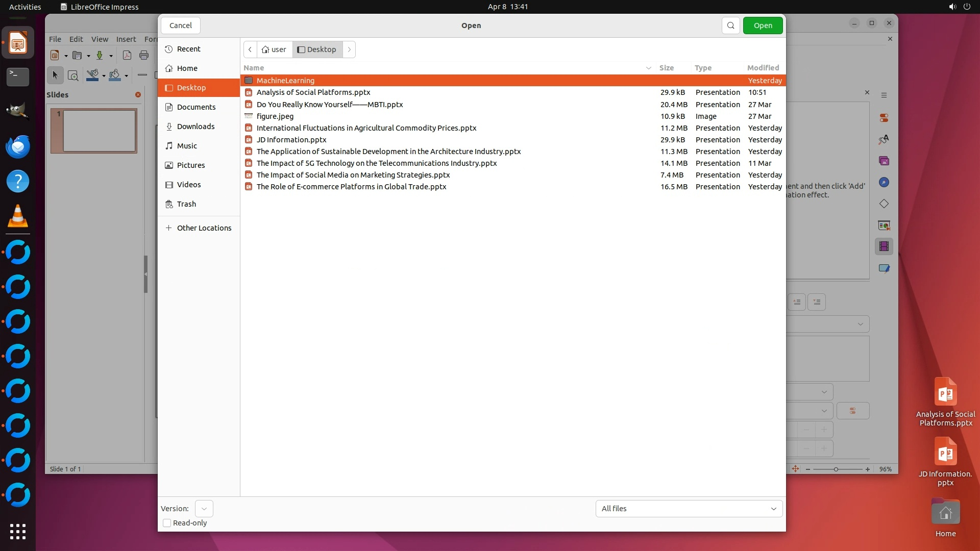Open the All files filter dropdown
The height and width of the screenshot is (551, 980).
coord(689,509)
